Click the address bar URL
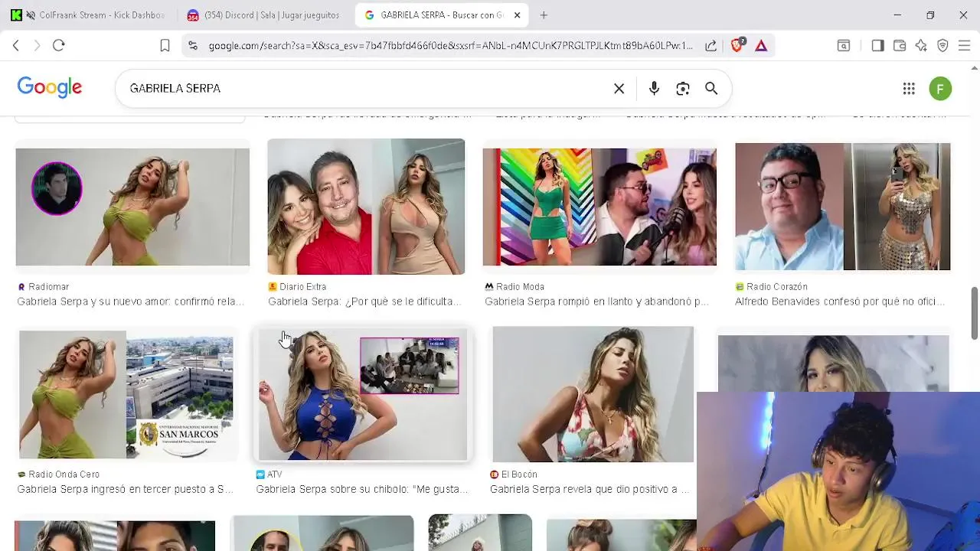The image size is (980, 551). click(450, 46)
